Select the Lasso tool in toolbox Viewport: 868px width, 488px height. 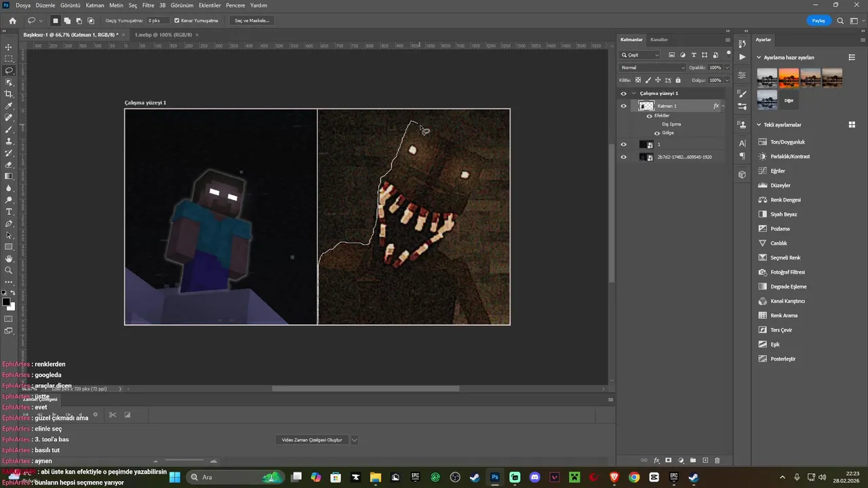coord(9,70)
